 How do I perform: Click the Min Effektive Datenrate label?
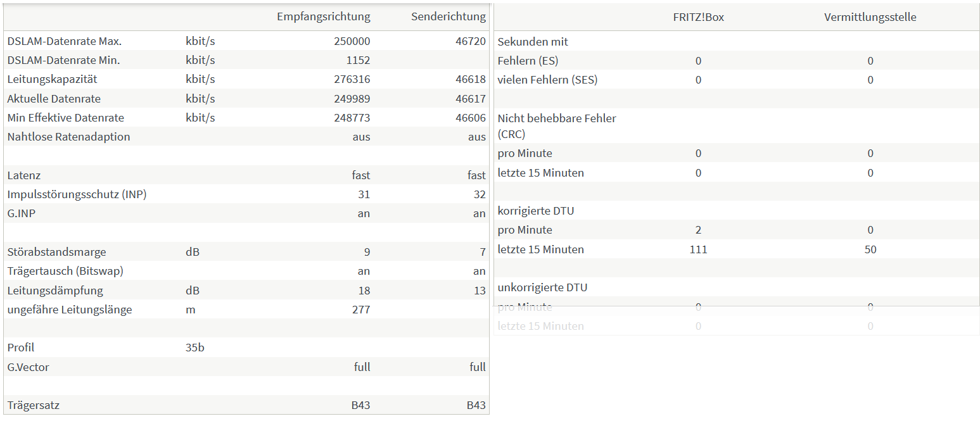click(66, 118)
